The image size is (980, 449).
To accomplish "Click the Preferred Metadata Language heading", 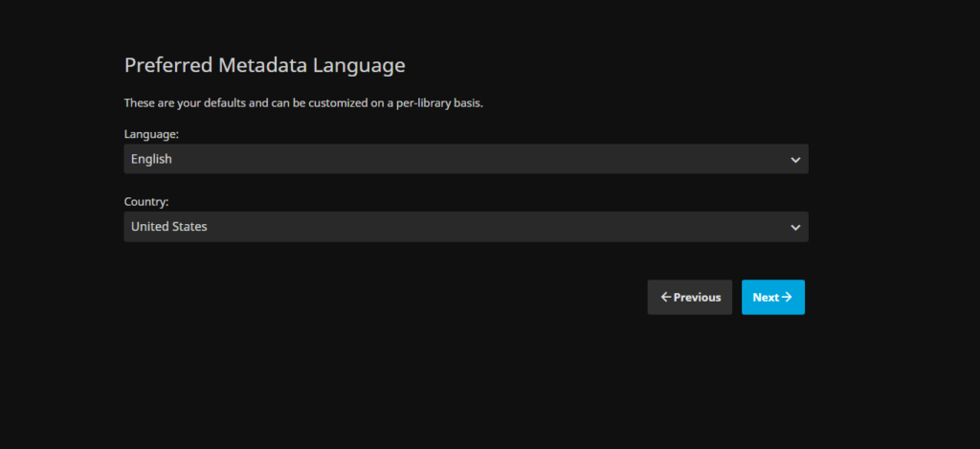I will 264,65.
